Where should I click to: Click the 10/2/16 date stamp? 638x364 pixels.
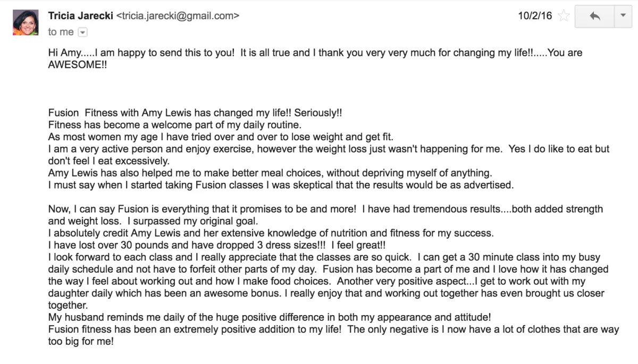point(535,16)
